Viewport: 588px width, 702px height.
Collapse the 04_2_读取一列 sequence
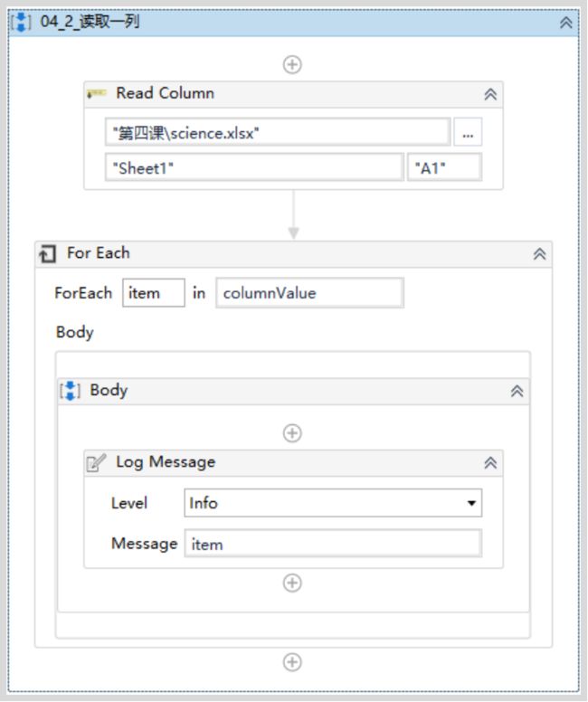(566, 23)
